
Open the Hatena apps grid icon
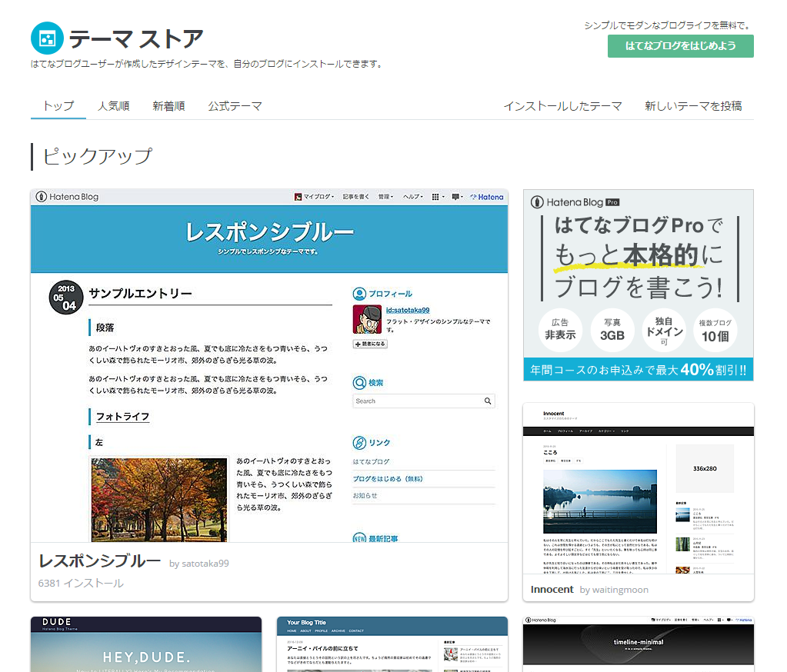[436, 198]
